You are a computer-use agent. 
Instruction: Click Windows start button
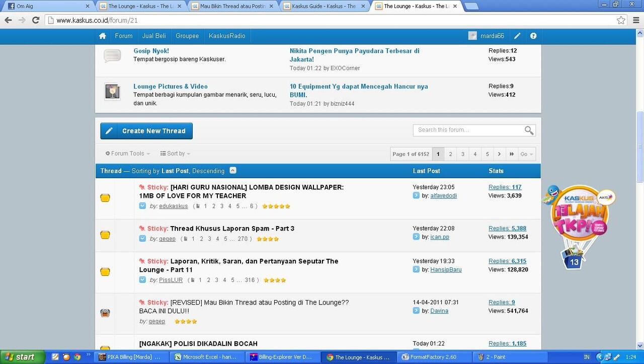(x=22, y=357)
